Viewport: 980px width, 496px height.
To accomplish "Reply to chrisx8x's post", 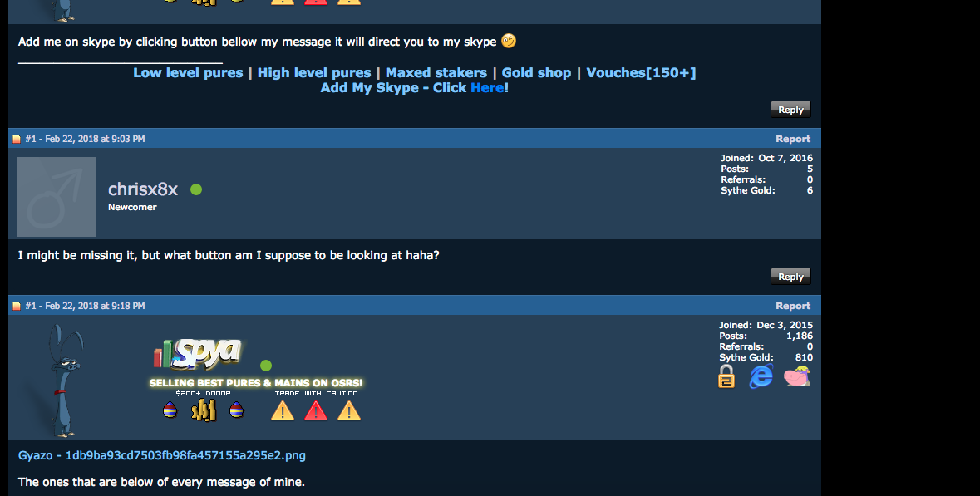I will 790,276.
